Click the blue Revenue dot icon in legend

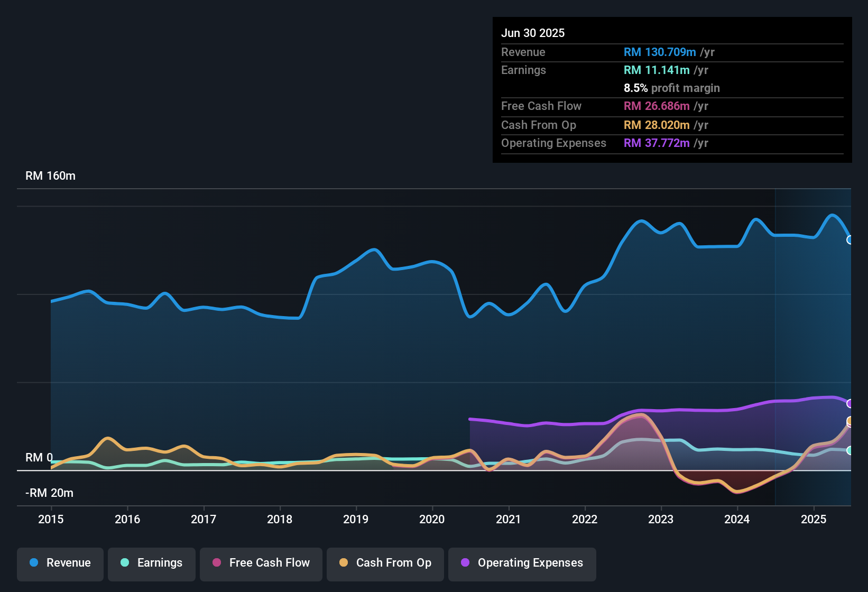pos(34,563)
